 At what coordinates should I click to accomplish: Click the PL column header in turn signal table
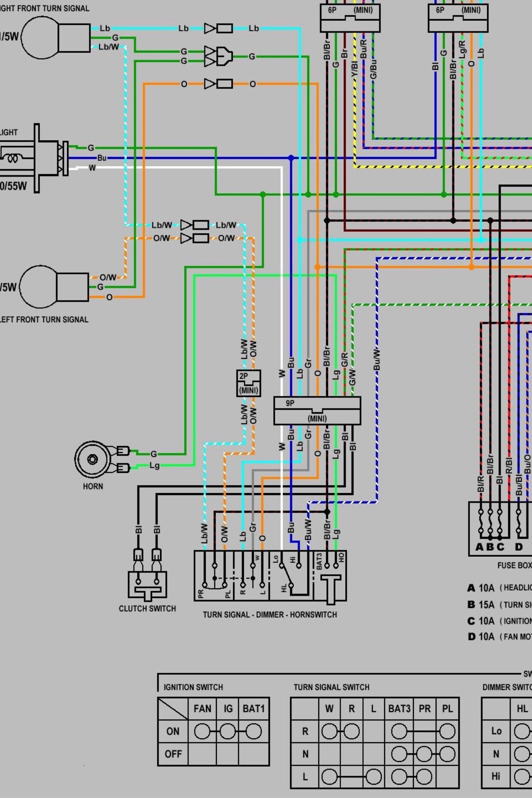[447, 709]
